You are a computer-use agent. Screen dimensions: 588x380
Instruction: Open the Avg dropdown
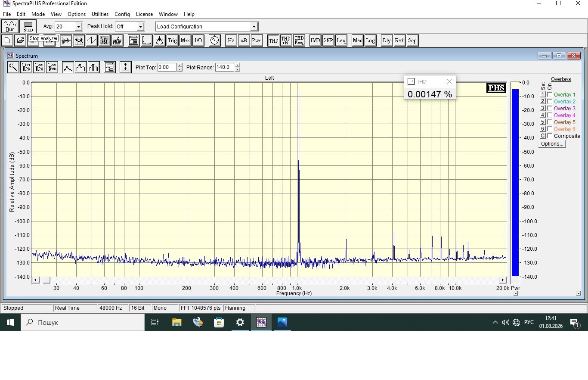tap(78, 27)
